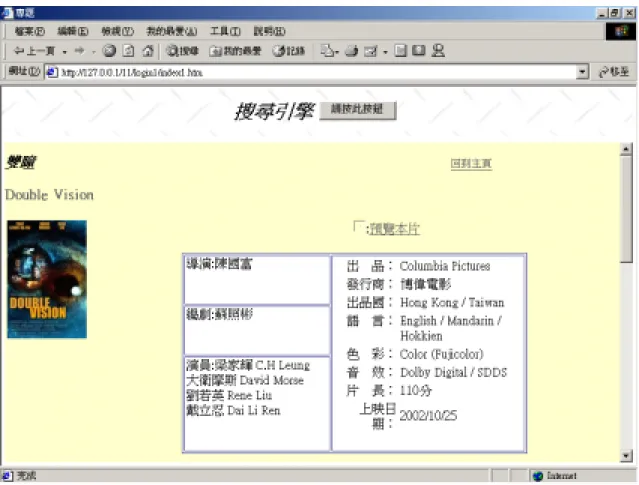The image size is (639, 485).
Task: Open the 工具(T) Tools menu
Action: tap(225, 31)
